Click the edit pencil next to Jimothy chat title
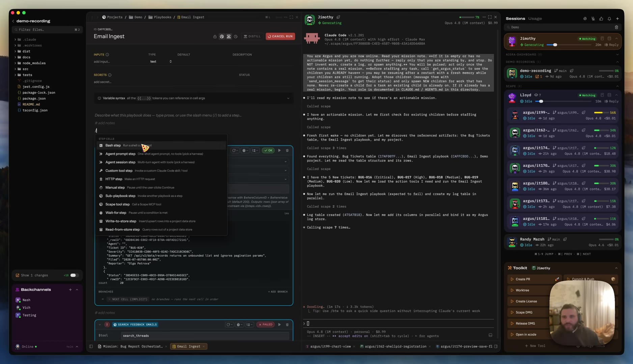The width and height of the screenshot is (633, 364). (338, 17)
